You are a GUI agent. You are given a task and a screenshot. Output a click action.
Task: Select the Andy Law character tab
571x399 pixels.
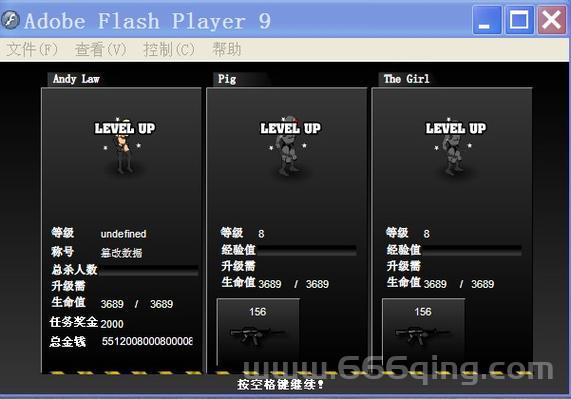click(76, 79)
